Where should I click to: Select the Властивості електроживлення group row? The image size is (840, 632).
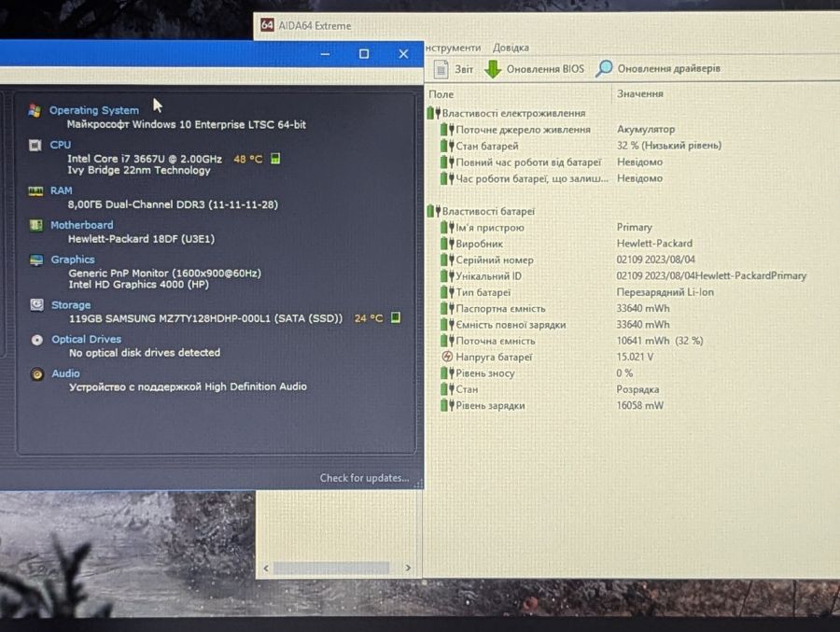(x=506, y=113)
